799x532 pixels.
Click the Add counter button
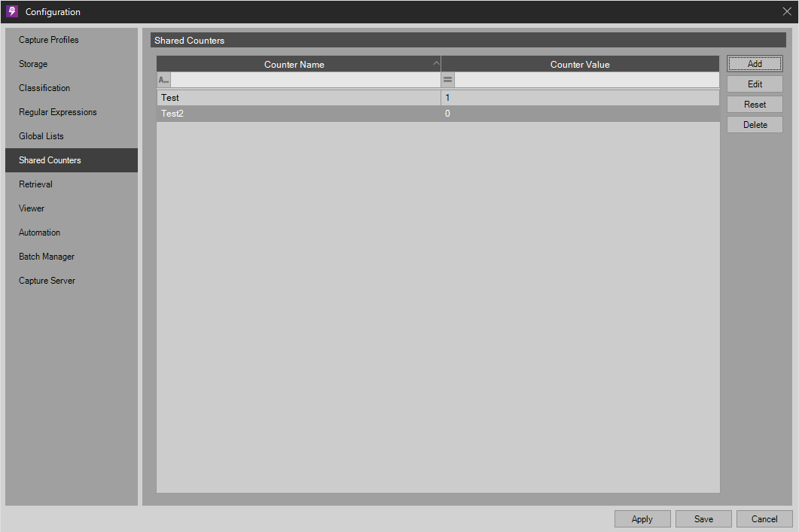755,64
